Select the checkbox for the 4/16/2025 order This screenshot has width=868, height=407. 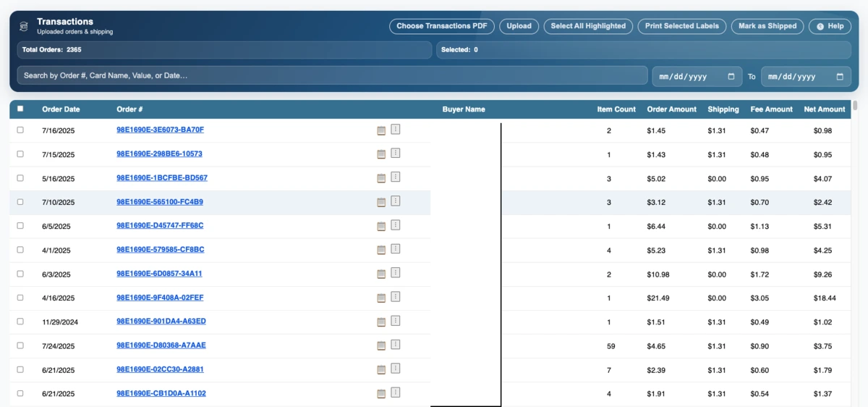pos(20,298)
